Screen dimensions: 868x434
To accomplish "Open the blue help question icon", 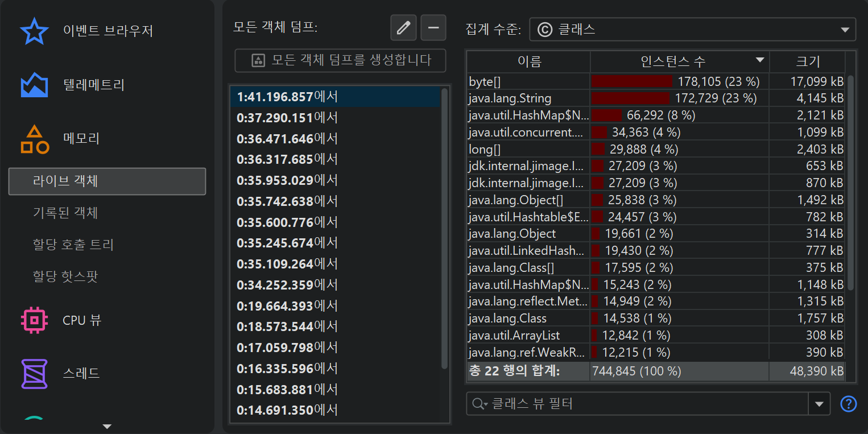I will tap(848, 404).
